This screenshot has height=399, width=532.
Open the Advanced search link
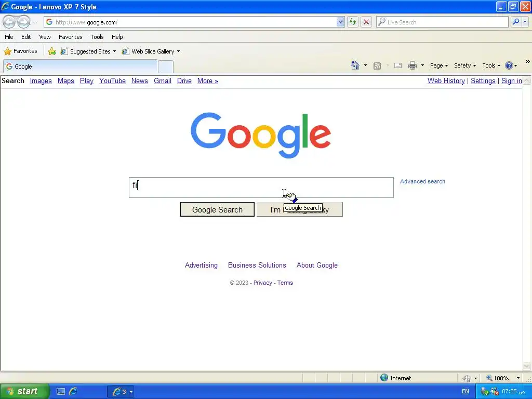tap(422, 181)
